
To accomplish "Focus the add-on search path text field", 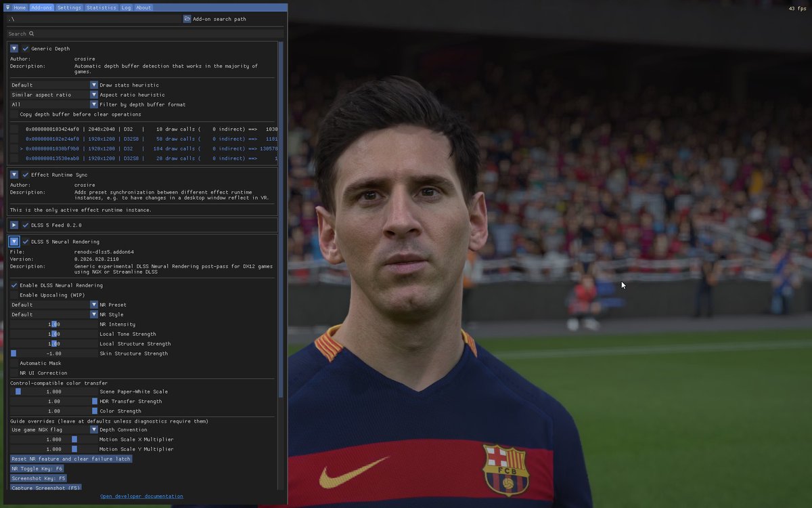I will coord(95,19).
